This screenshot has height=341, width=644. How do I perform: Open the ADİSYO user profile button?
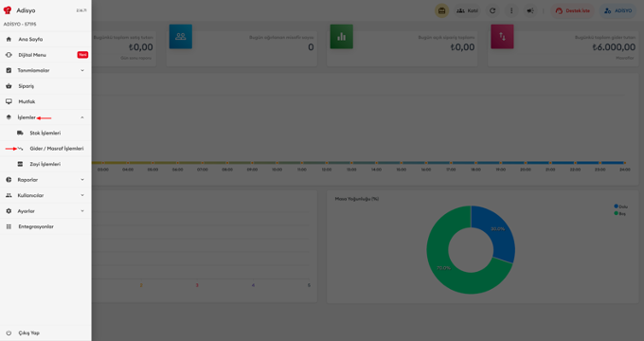(x=618, y=10)
